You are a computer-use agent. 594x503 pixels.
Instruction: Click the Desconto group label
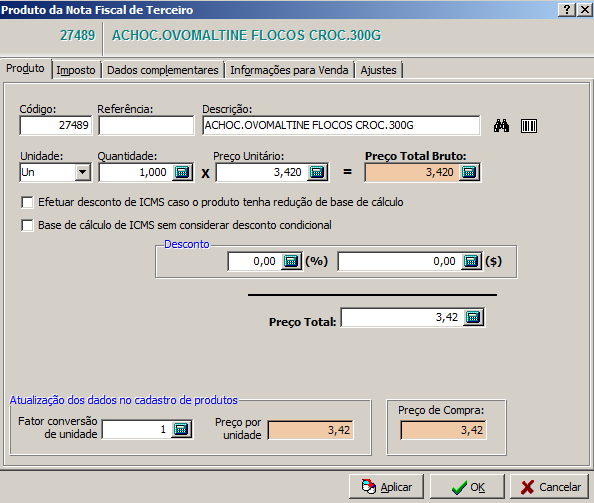tap(187, 244)
